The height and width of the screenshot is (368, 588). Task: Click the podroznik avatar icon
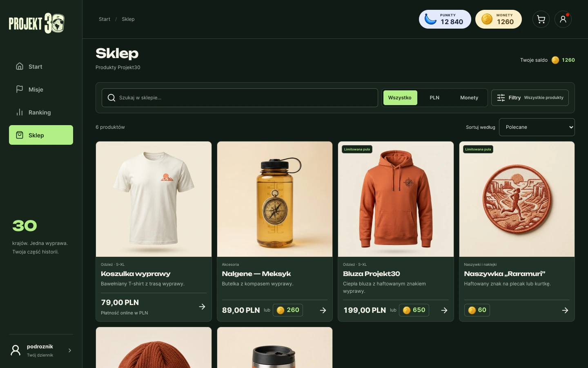(x=16, y=350)
